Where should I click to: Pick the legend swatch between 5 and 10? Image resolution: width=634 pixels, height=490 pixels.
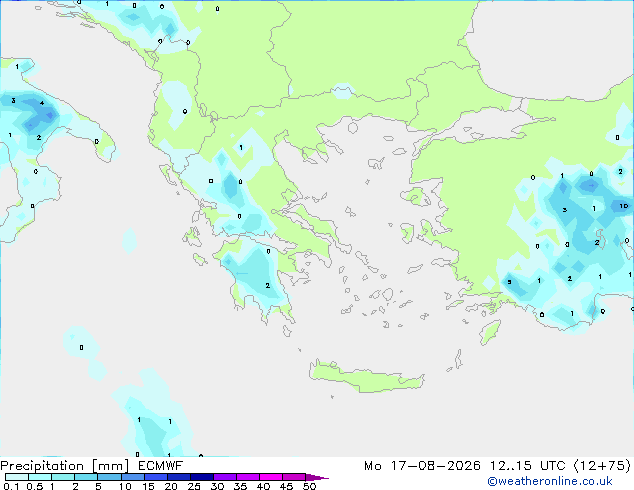coord(109,477)
